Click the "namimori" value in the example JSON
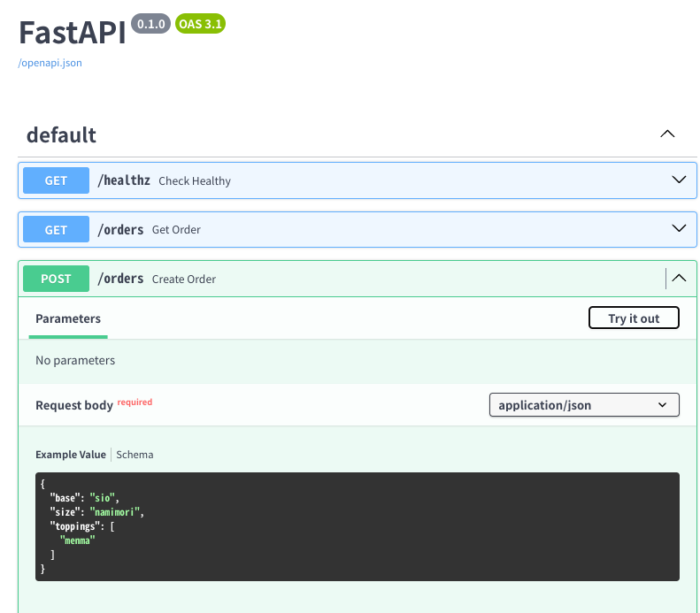The height and width of the screenshot is (613, 700). [x=115, y=512]
